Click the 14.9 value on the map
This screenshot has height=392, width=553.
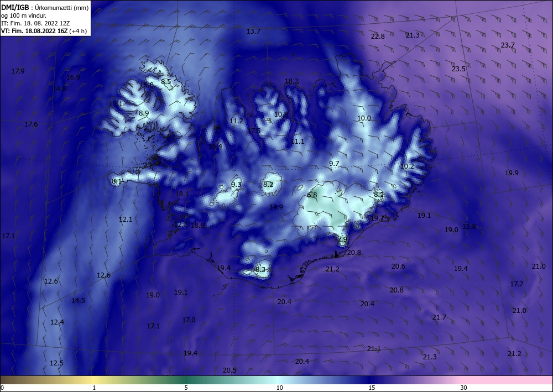click(276, 207)
